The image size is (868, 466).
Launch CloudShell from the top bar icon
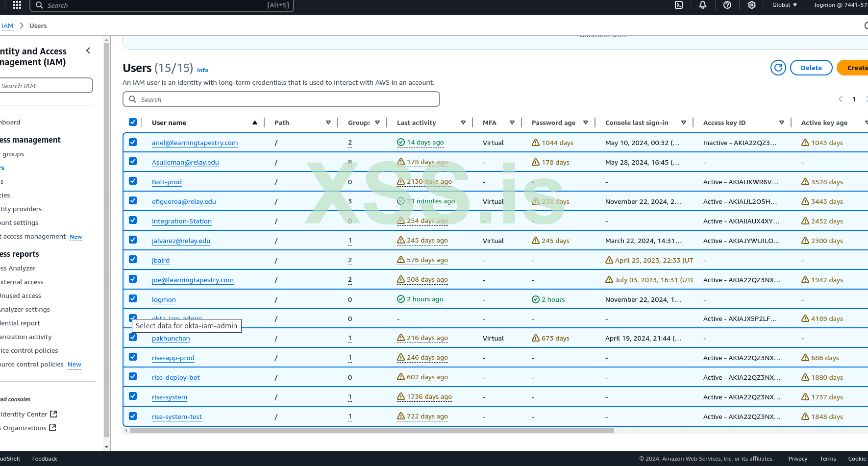click(679, 5)
